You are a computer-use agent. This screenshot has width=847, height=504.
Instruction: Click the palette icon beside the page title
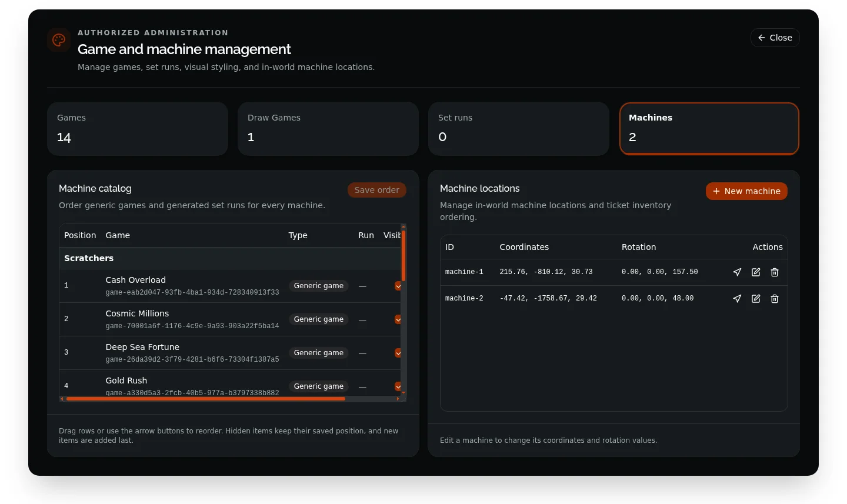(x=59, y=40)
